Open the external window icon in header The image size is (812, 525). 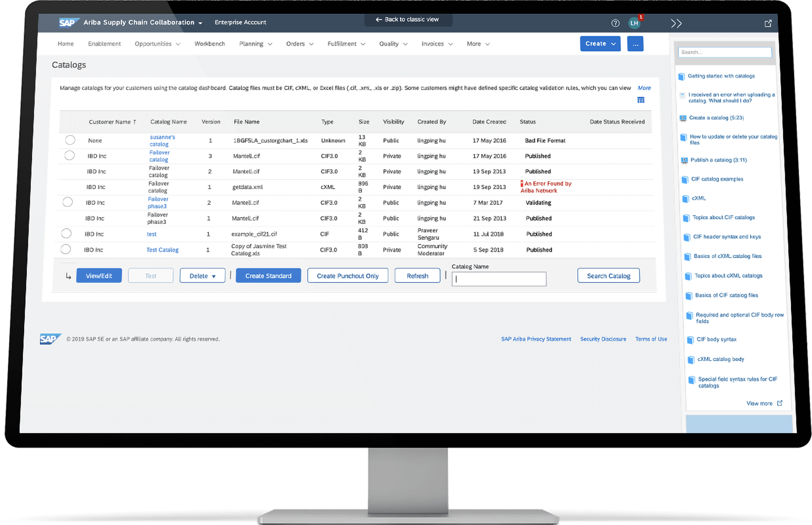[768, 24]
